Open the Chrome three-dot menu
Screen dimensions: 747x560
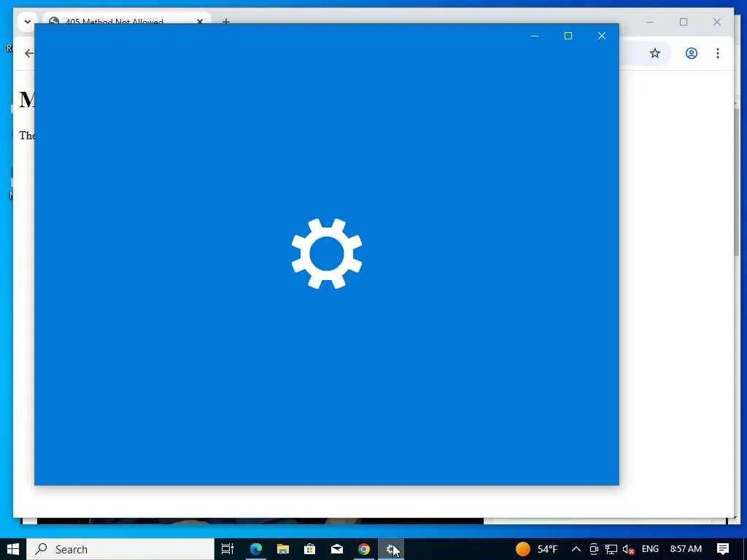[x=718, y=52]
